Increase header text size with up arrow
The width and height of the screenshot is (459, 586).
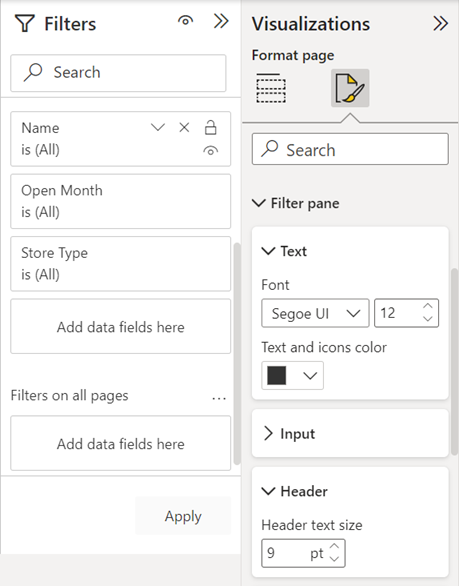334,546
